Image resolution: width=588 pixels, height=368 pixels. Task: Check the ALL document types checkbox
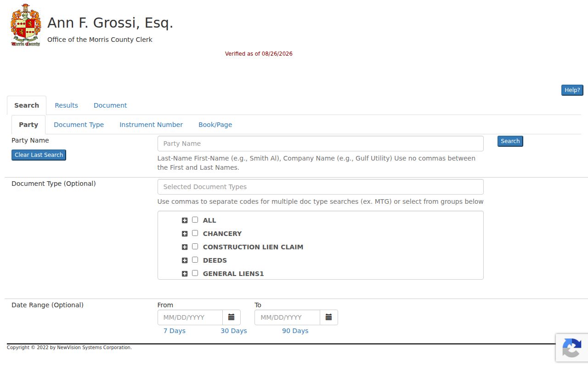[x=195, y=220]
